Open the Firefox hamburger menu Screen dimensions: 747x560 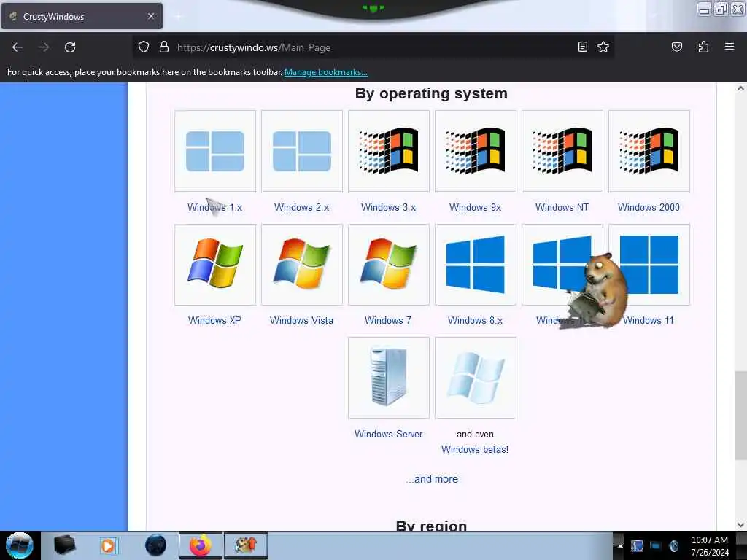(729, 47)
